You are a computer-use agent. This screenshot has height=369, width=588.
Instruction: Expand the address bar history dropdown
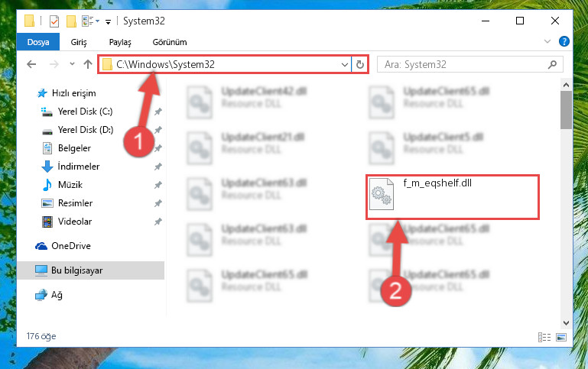(345, 64)
